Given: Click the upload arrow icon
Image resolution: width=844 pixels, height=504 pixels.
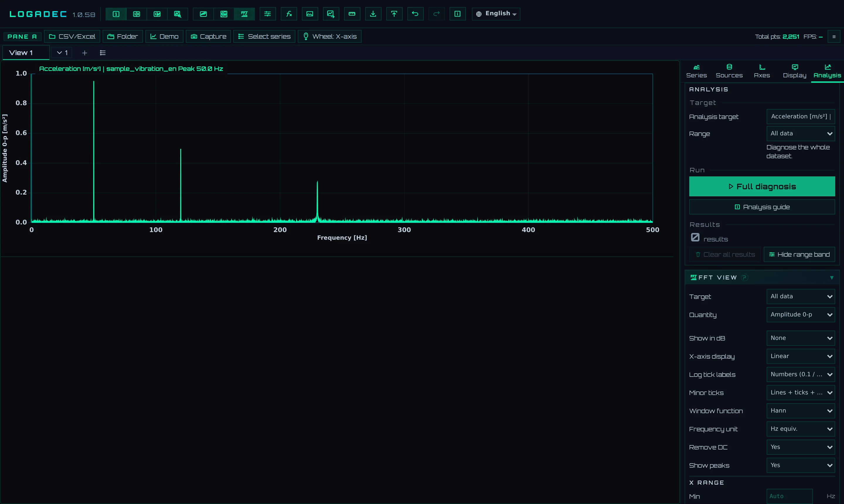Looking at the screenshot, I should coord(394,14).
